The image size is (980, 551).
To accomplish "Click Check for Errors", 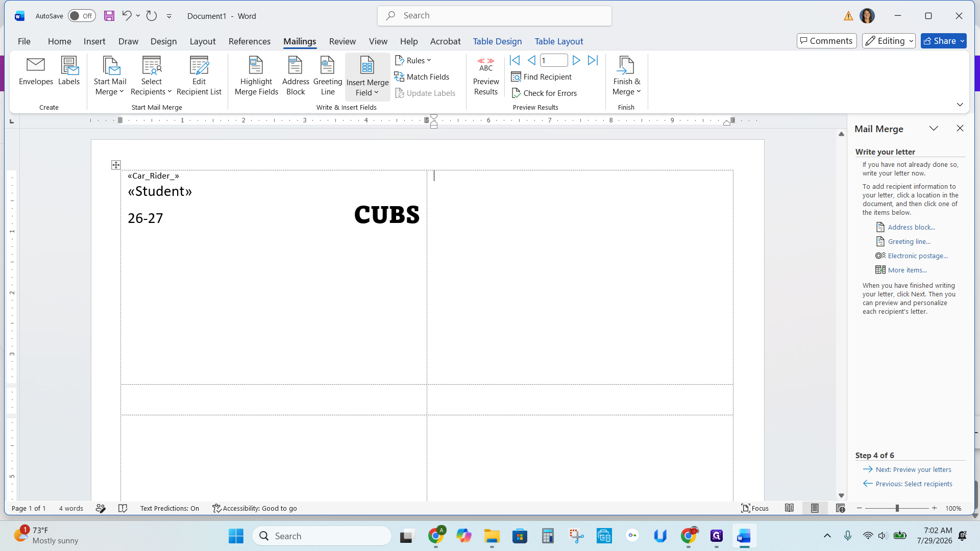I will click(x=544, y=93).
